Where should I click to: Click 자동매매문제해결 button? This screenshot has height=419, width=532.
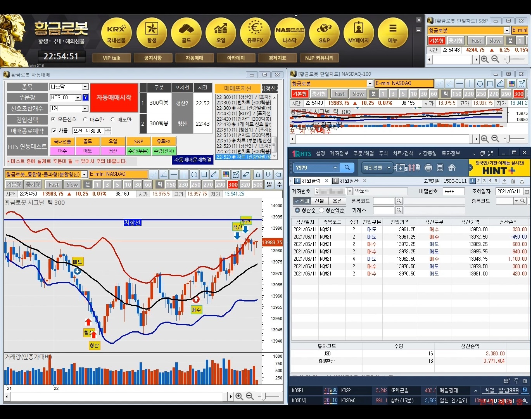(x=193, y=160)
